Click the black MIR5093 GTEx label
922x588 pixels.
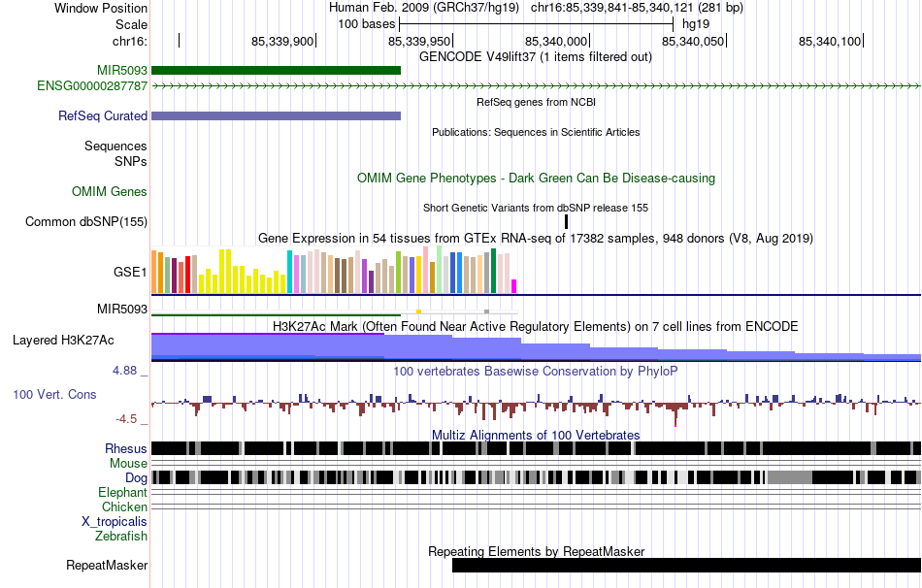[x=122, y=309]
